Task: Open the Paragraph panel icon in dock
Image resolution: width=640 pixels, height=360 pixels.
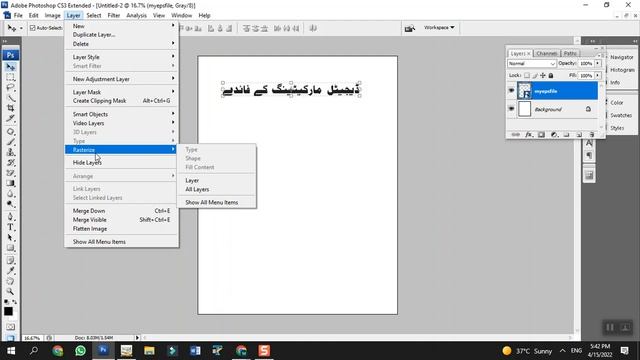Action: tap(589, 156)
